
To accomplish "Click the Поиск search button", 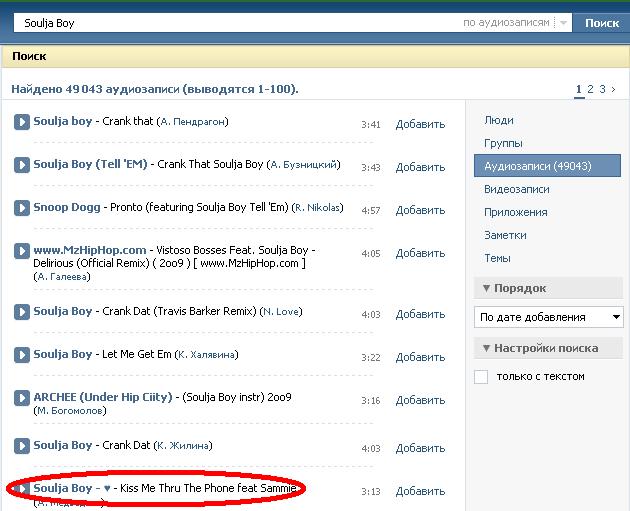I will tap(601, 23).
